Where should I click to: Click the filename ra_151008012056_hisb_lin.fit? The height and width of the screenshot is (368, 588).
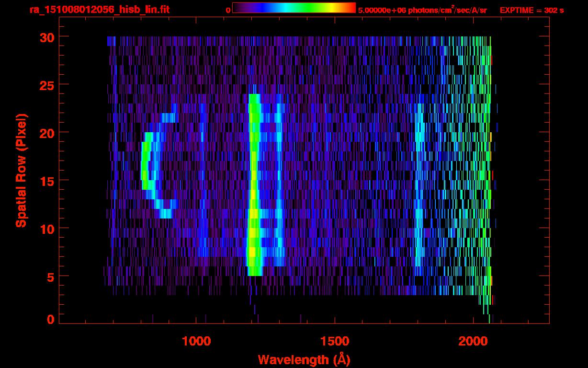(99, 10)
